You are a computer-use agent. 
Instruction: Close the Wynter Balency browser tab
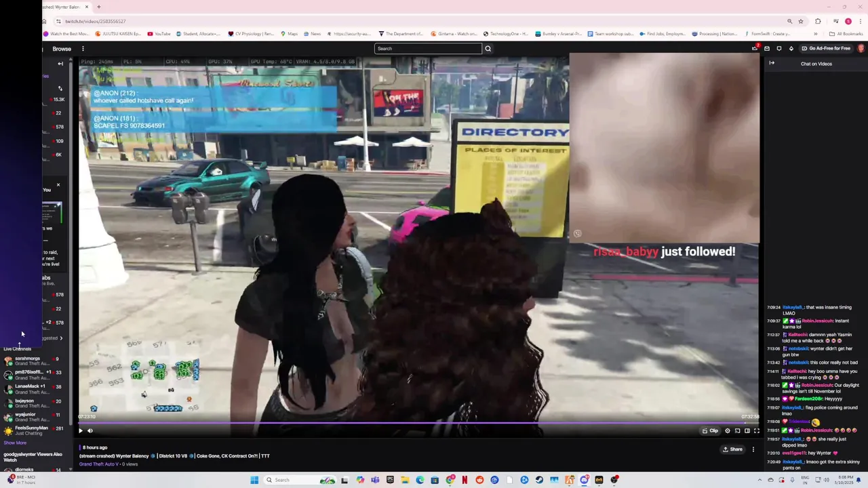coord(87,7)
